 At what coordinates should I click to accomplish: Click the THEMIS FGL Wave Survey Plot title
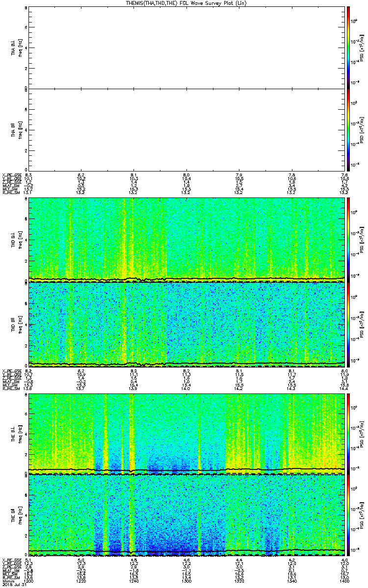coord(185,3)
